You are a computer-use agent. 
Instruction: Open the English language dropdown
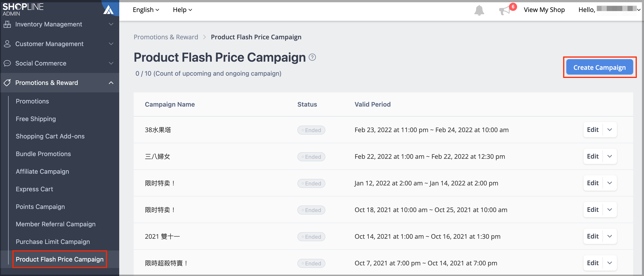(x=146, y=10)
